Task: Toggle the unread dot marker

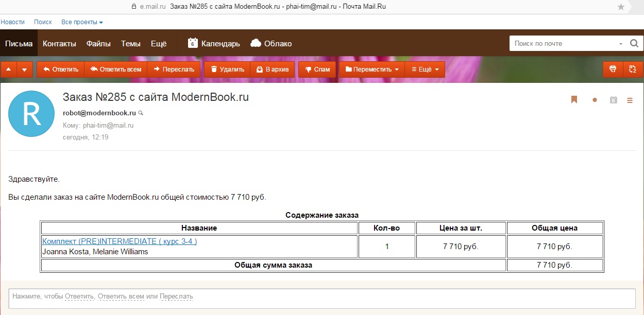Action: [595, 100]
